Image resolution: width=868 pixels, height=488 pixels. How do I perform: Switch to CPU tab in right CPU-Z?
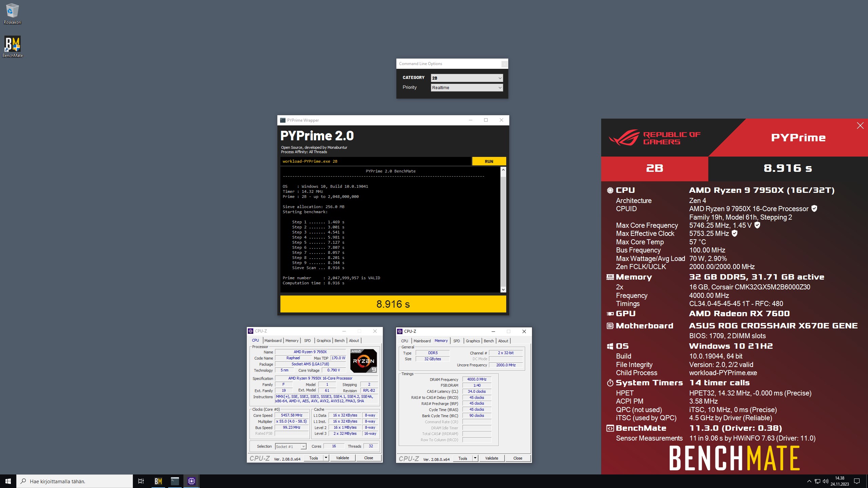pyautogui.click(x=405, y=341)
